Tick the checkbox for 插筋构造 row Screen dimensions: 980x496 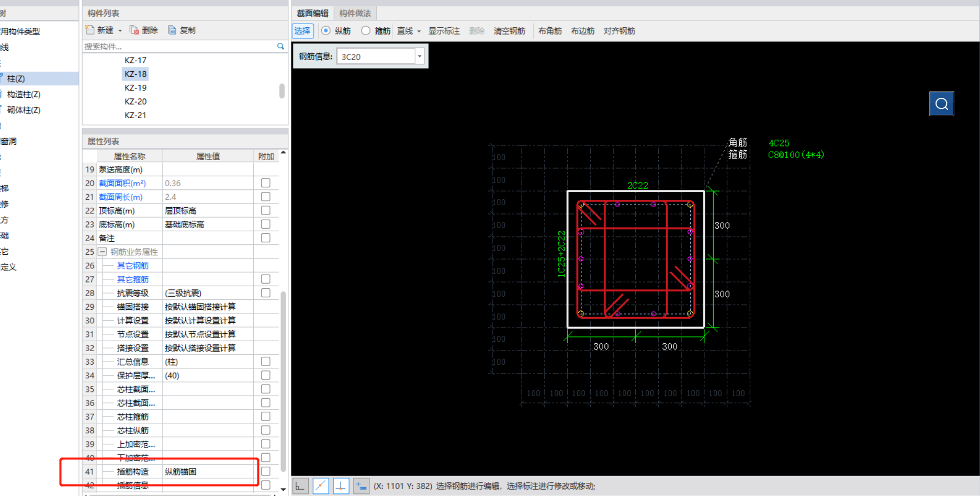266,471
